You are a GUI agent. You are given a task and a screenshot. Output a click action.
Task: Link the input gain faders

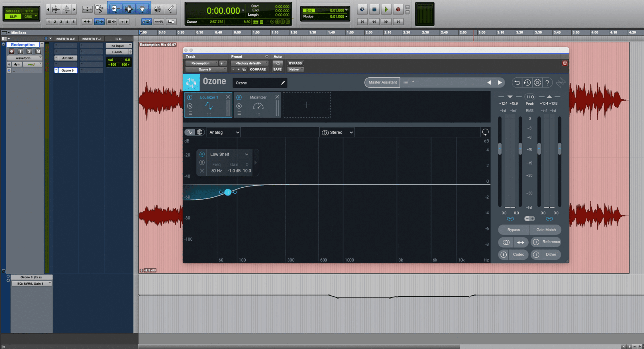point(510,219)
